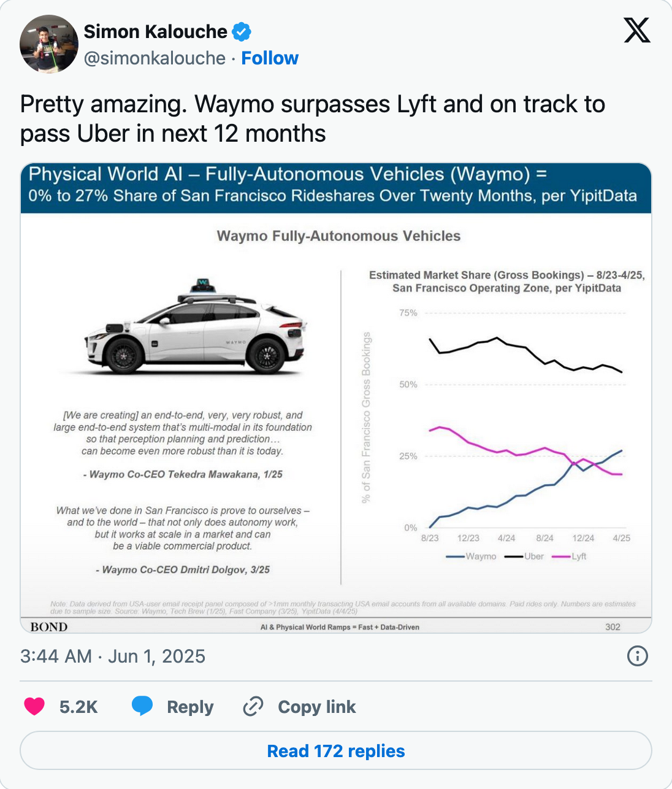The image size is (672, 789).
Task: Click the copy link chain icon
Action: 253,707
